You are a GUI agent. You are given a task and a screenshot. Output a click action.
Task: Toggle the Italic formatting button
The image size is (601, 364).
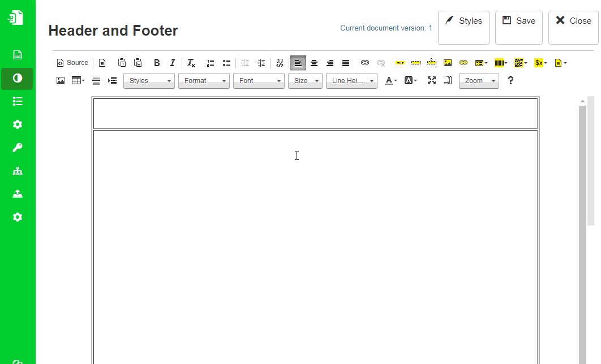pyautogui.click(x=173, y=63)
